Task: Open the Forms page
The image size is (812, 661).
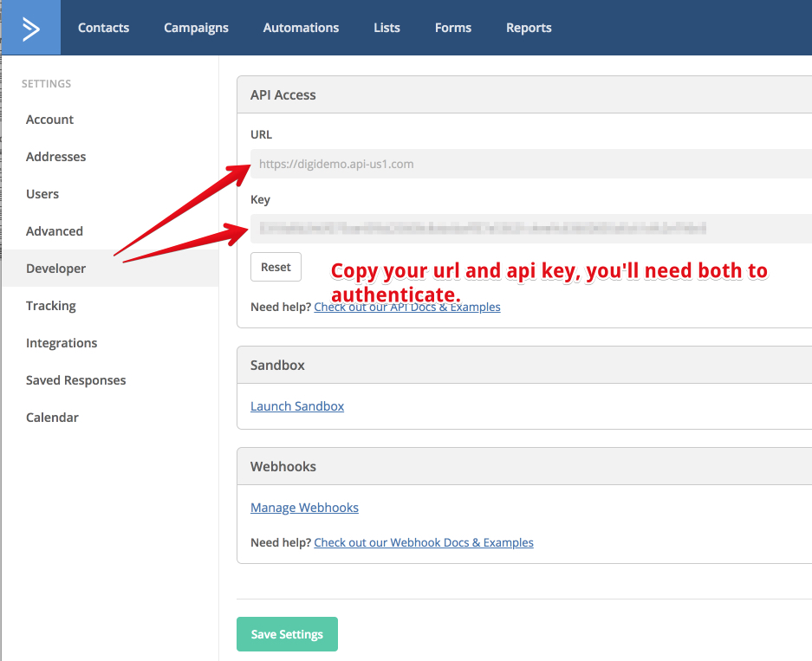Action: point(452,27)
